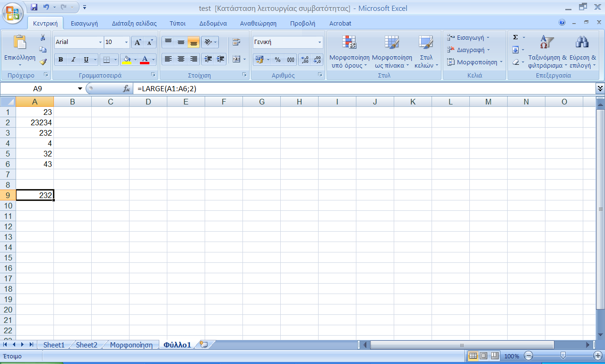
Task: Activate the Format Painter brush
Action: [x=43, y=61]
